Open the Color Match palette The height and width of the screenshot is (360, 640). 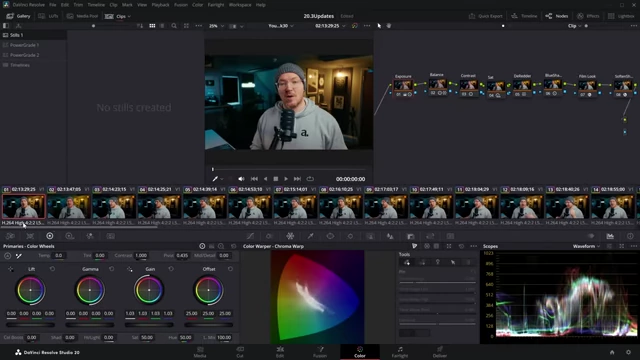(30, 236)
